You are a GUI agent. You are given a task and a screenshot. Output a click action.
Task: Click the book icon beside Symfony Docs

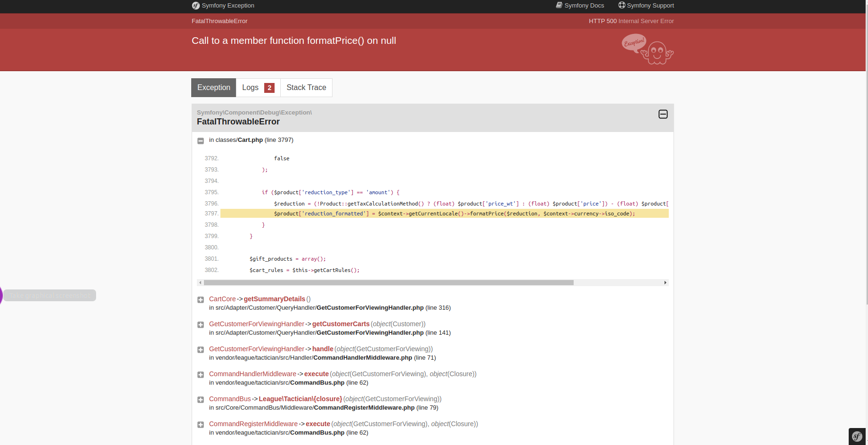(x=560, y=5)
